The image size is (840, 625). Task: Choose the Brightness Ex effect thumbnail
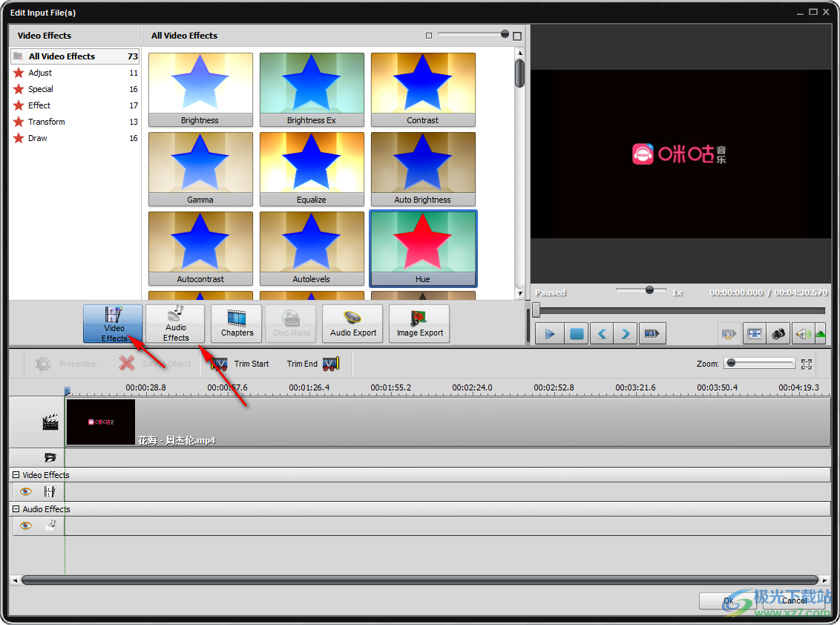pos(312,90)
